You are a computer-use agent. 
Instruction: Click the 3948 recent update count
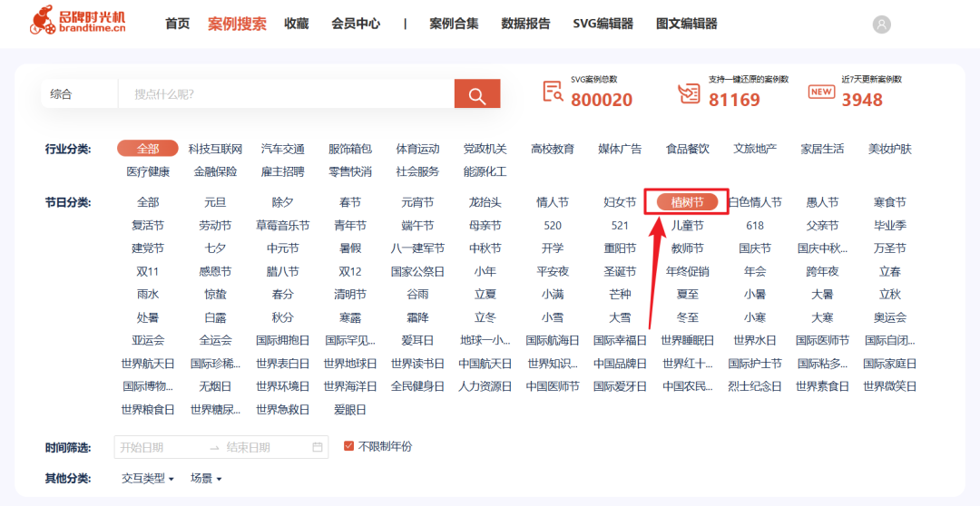pyautogui.click(x=862, y=100)
